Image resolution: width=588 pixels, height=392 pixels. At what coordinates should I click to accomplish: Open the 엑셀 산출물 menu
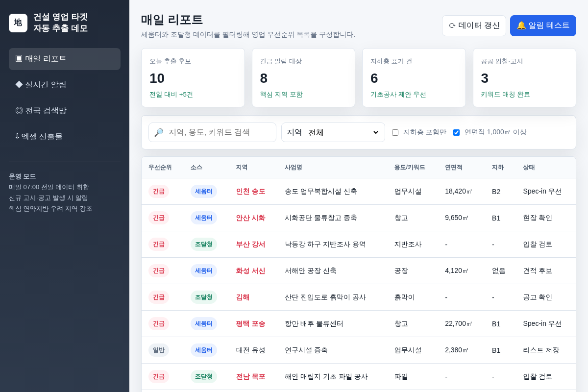point(65,137)
